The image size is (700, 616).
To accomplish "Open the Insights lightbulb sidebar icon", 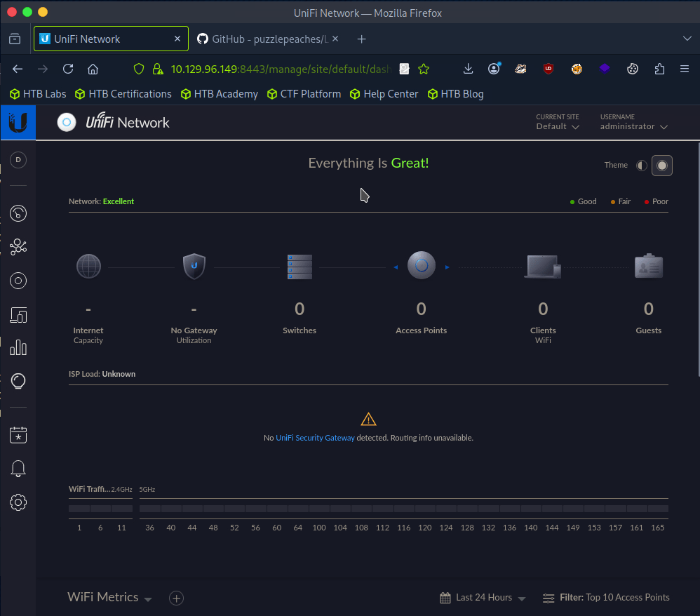I will pos(18,380).
